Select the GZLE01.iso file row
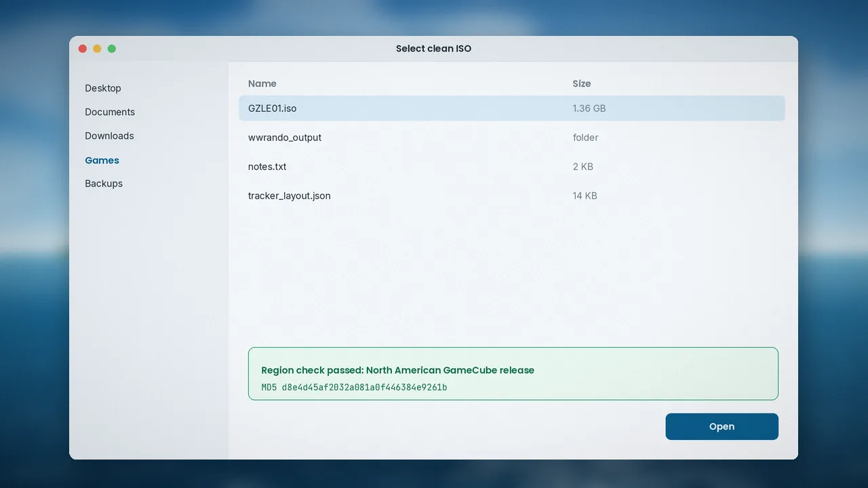The image size is (868, 488). tap(512, 108)
